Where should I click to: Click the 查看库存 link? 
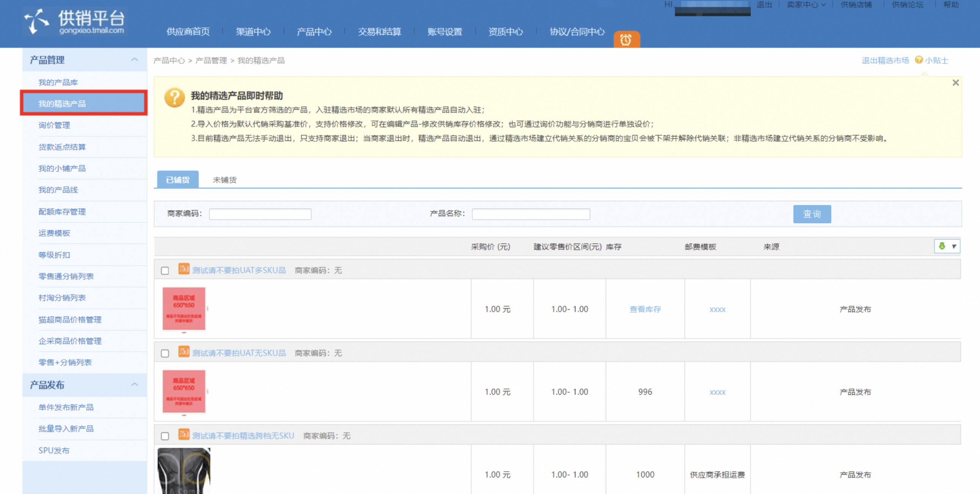(x=645, y=309)
